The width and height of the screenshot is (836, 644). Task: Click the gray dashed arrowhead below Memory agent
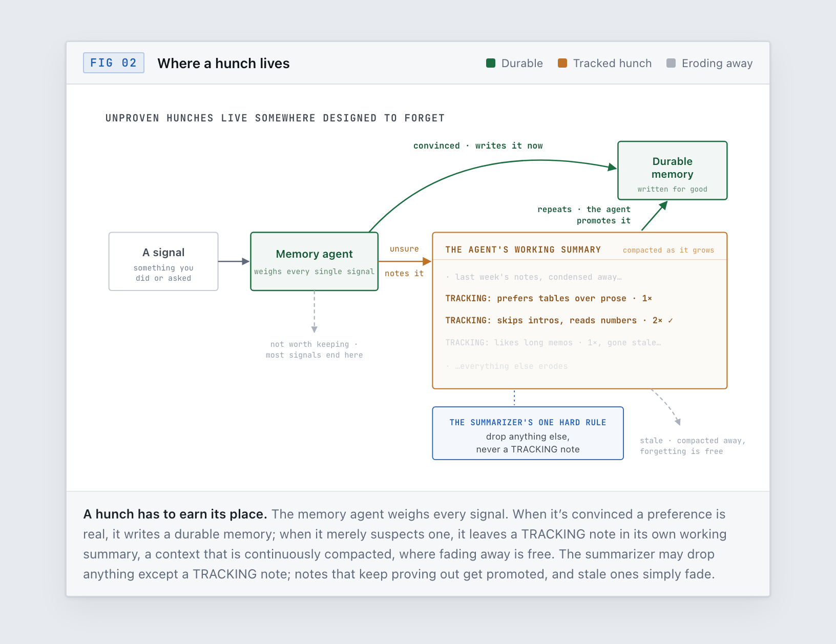click(315, 329)
